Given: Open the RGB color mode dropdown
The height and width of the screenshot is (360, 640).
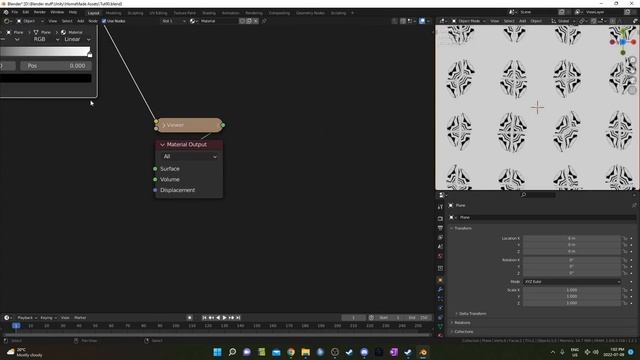Looking at the screenshot, I should coord(45,39).
